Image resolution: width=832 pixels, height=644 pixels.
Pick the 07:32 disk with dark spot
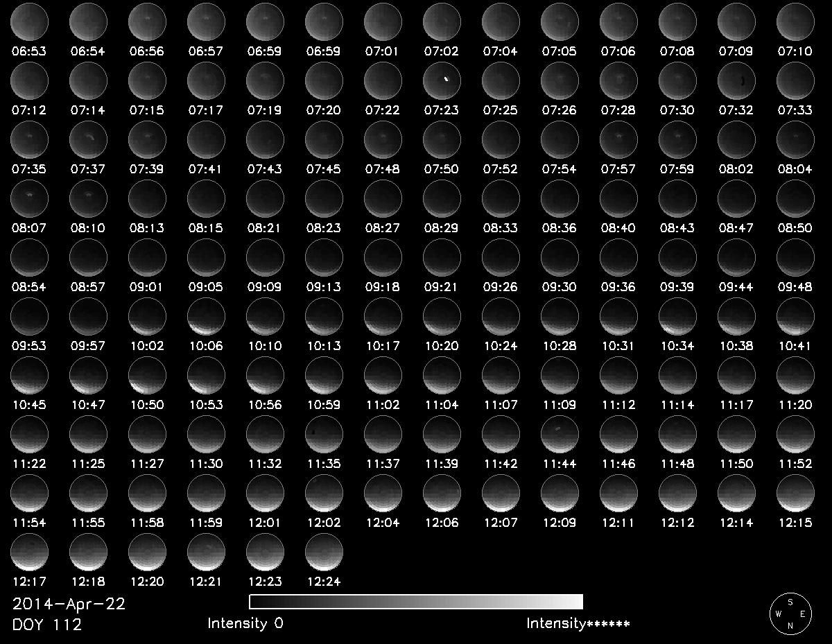tap(736, 80)
